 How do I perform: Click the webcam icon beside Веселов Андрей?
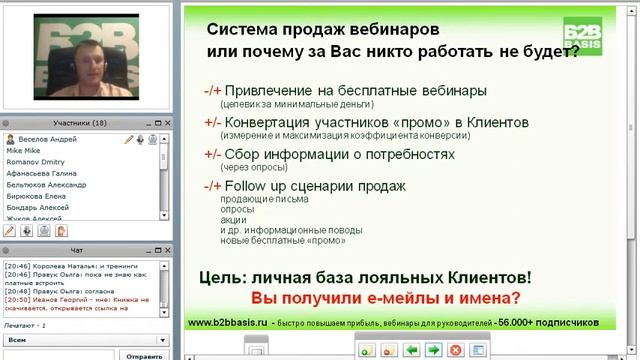click(152, 140)
